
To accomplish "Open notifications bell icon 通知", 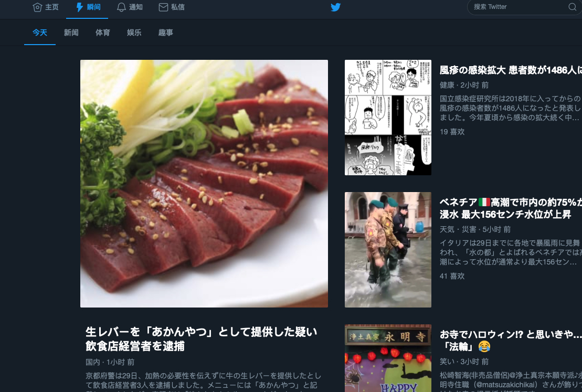I will click(121, 7).
